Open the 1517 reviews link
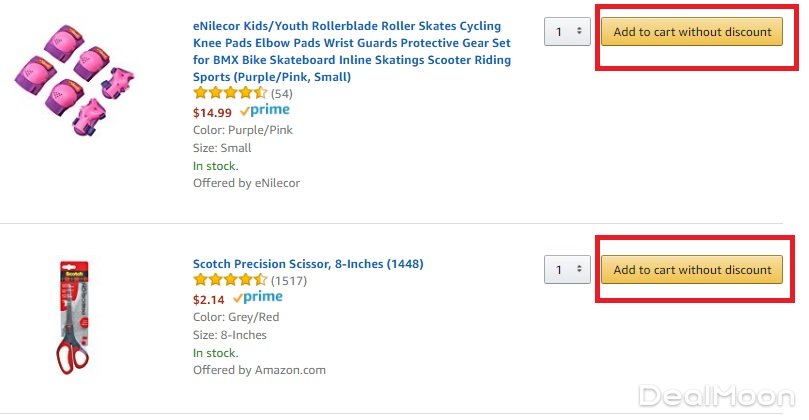The width and height of the screenshot is (809, 420). coord(289,281)
